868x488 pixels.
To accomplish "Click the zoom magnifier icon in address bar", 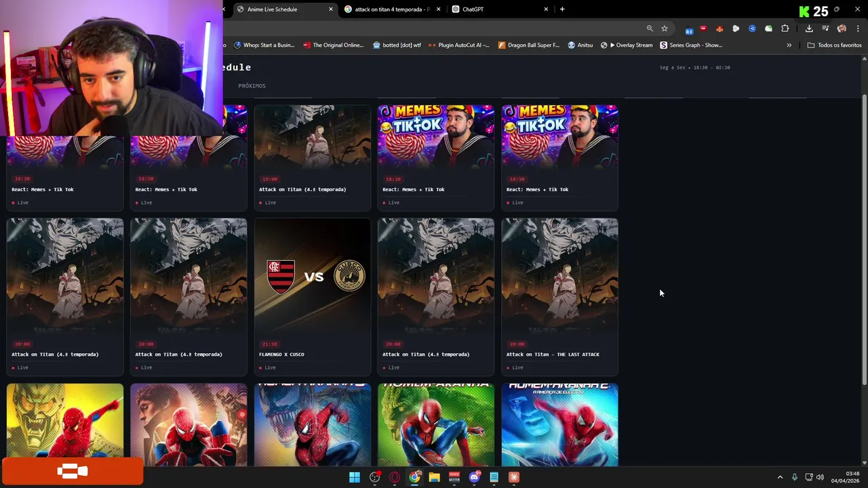I will click(x=650, y=28).
